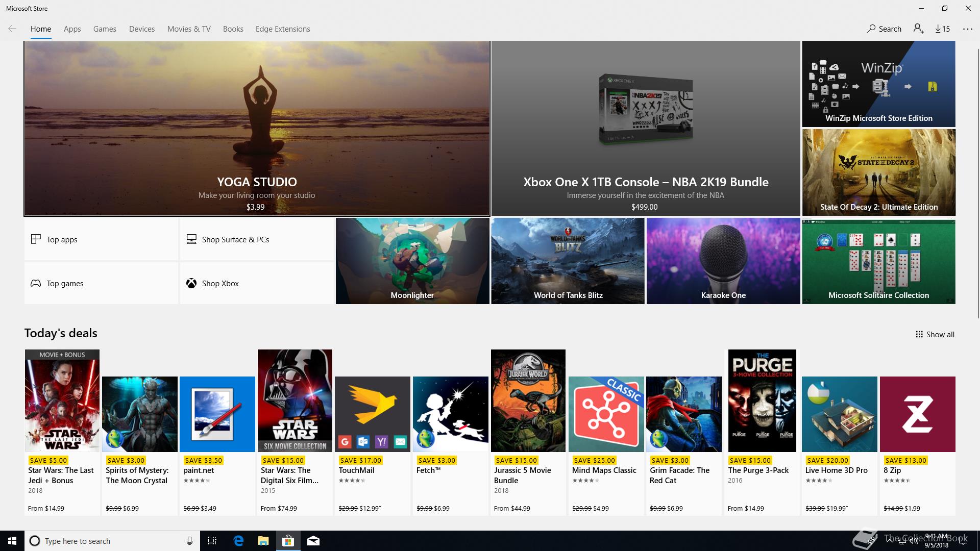The image size is (980, 551).
Task: Click the Show all link
Action: click(935, 335)
